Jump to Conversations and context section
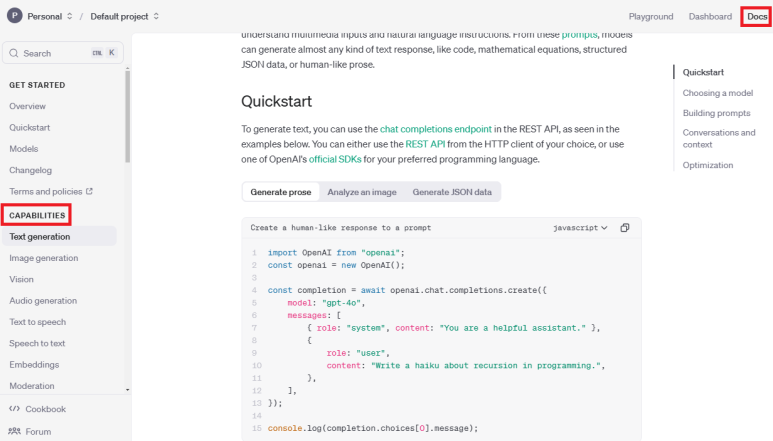 point(719,138)
